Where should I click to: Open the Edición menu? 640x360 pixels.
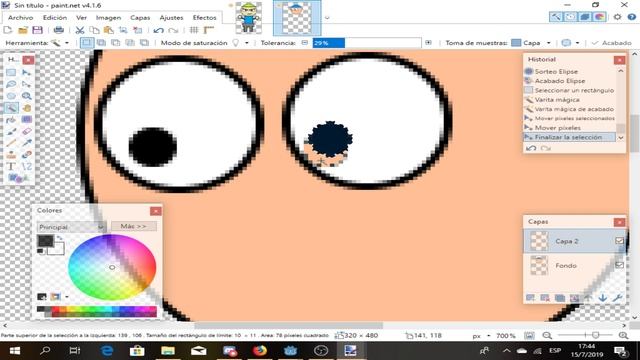(55, 18)
